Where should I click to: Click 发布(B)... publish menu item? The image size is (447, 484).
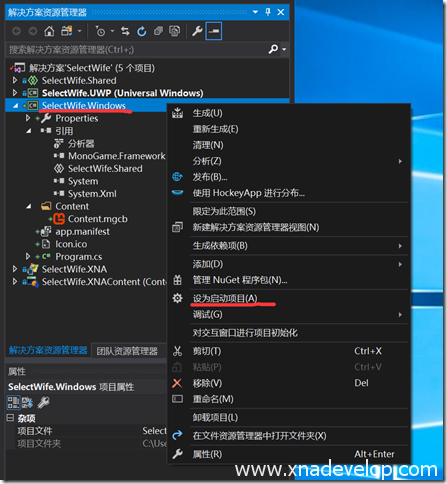click(x=289, y=177)
